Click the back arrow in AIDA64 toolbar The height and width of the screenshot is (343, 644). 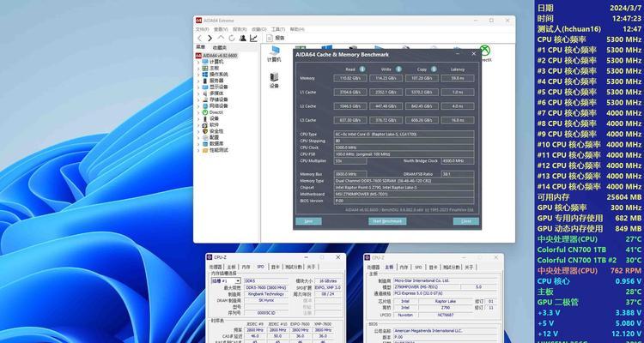[x=199, y=38]
